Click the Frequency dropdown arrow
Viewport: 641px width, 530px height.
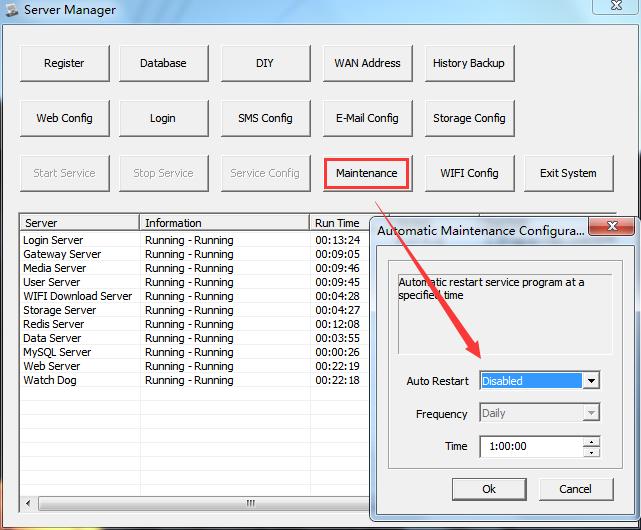(x=591, y=413)
